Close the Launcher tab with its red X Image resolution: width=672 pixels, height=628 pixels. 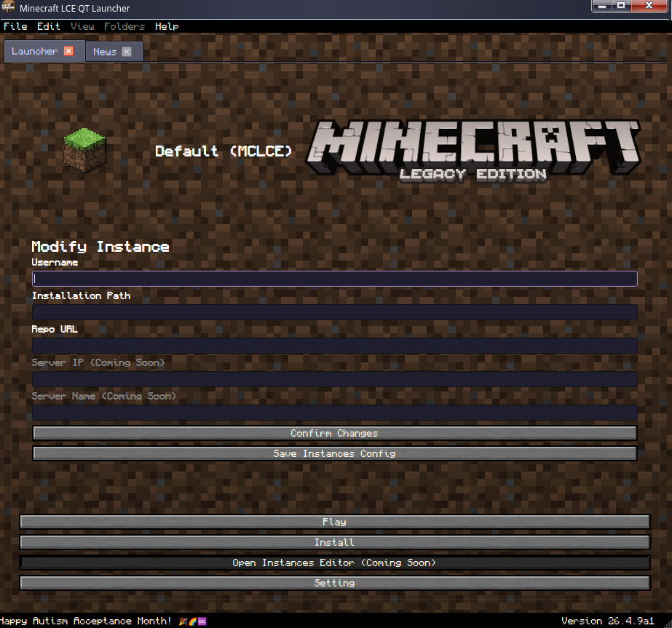coord(68,51)
